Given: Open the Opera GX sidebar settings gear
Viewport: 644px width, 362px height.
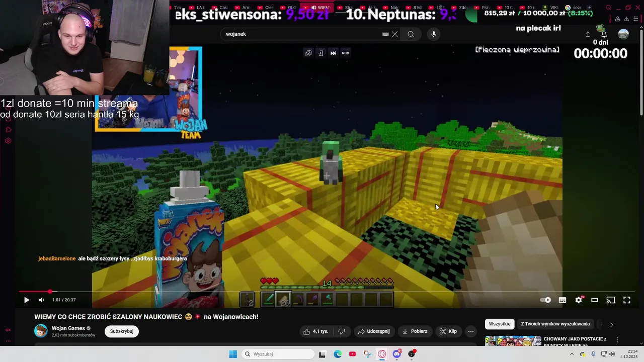Looking at the screenshot, I should tap(8, 141).
